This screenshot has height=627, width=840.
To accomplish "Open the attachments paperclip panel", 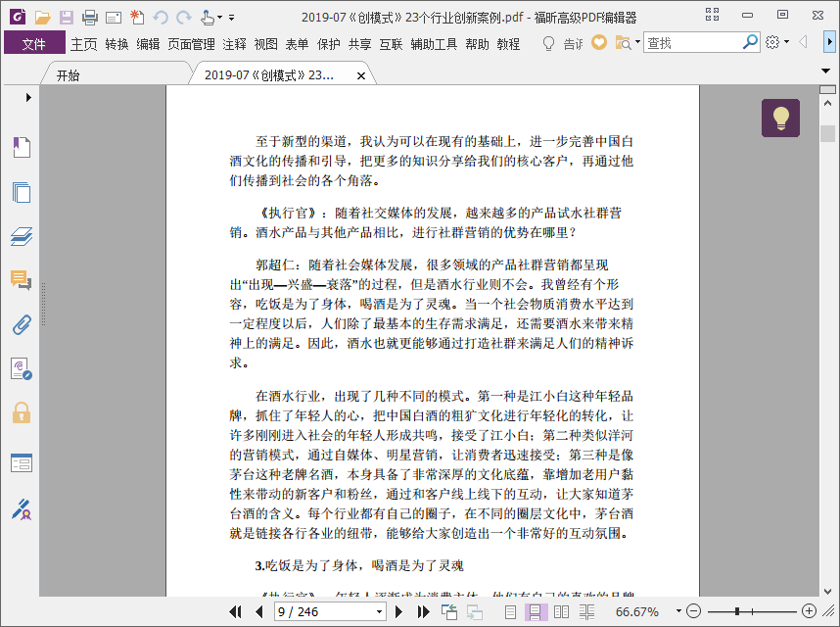I will pyautogui.click(x=22, y=324).
